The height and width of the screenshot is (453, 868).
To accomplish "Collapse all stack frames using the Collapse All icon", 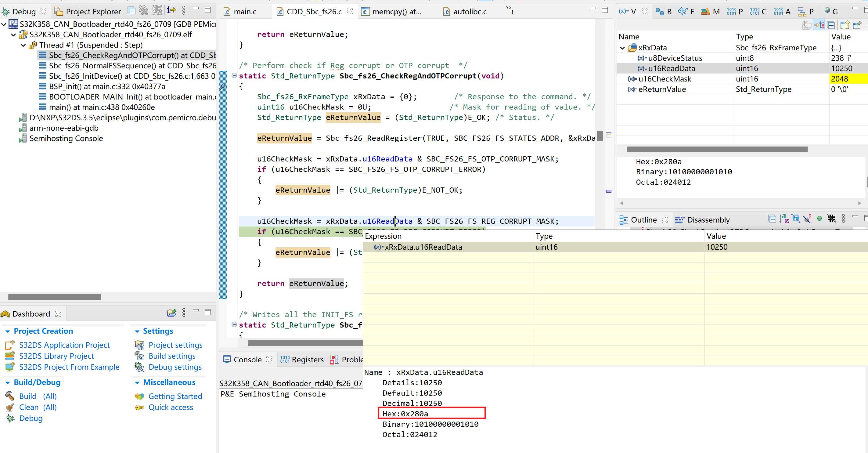I will [131, 10].
